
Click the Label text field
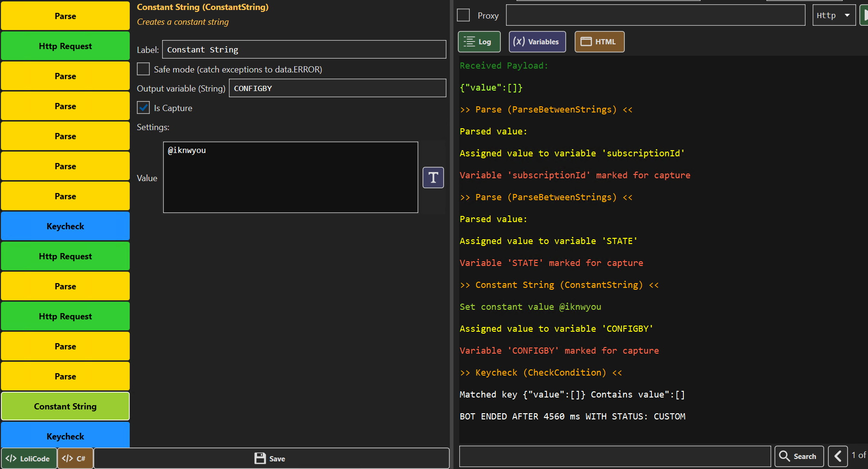coord(304,50)
